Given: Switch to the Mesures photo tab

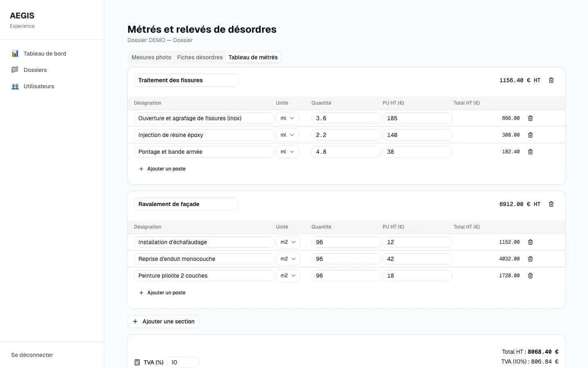Looking at the screenshot, I should [151, 57].
